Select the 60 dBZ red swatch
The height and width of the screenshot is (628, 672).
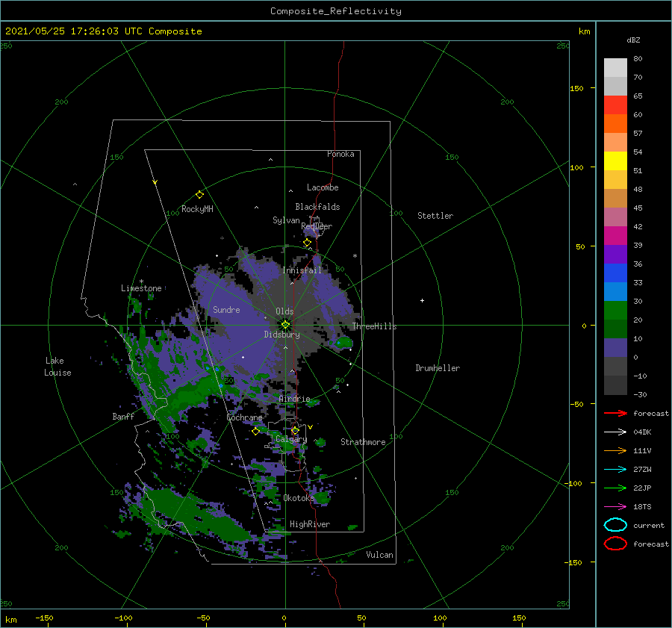click(x=615, y=105)
